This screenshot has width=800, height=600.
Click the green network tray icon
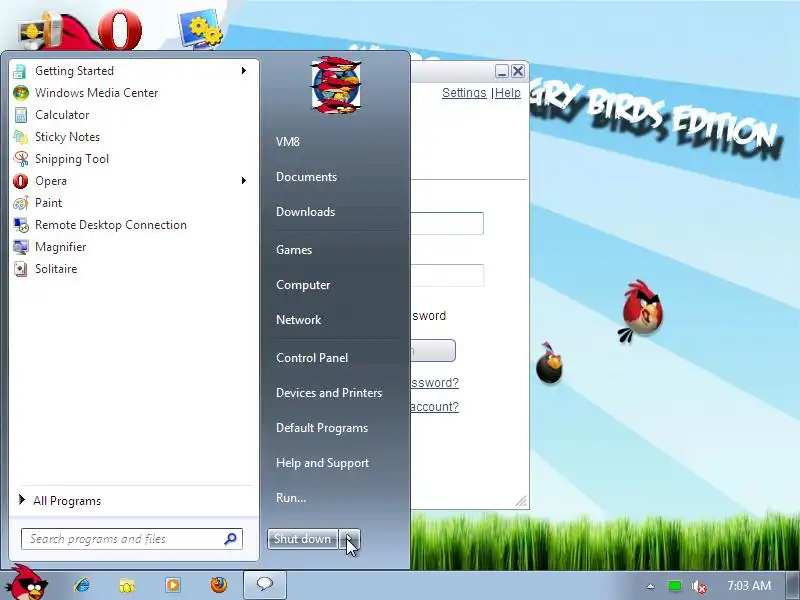tap(674, 586)
